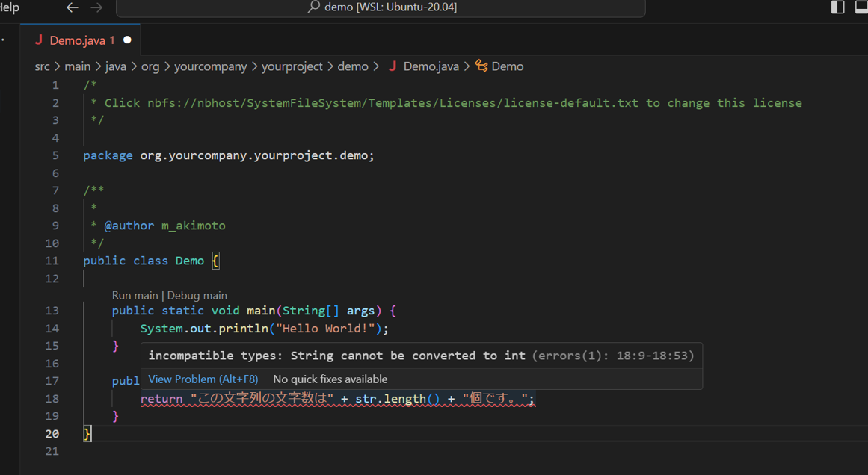Click View Problem (Alt+F8) link
Screen dimensions: 868x475
tap(203, 379)
